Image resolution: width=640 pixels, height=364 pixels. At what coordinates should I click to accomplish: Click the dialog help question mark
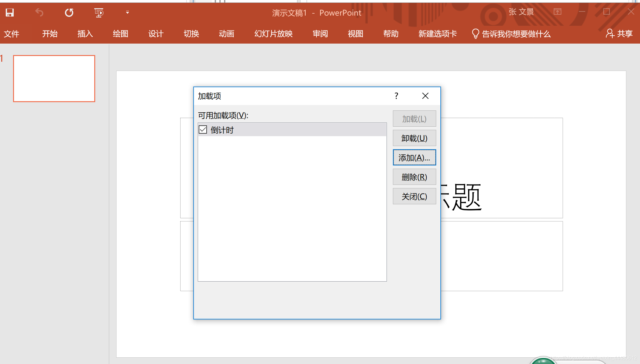pyautogui.click(x=396, y=96)
